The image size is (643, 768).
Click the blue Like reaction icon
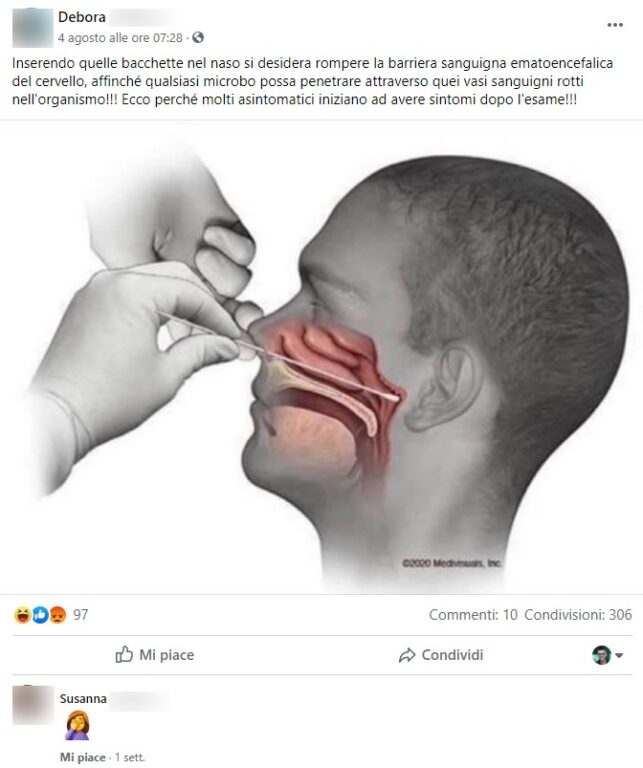[x=40, y=614]
